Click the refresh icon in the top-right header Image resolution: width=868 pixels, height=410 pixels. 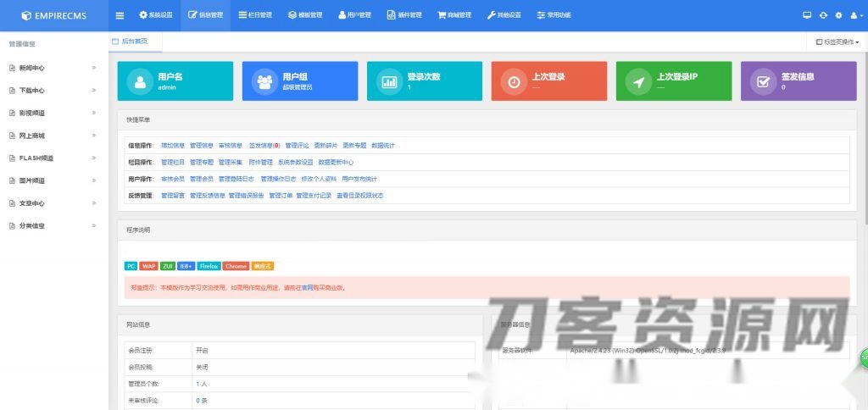tap(823, 15)
